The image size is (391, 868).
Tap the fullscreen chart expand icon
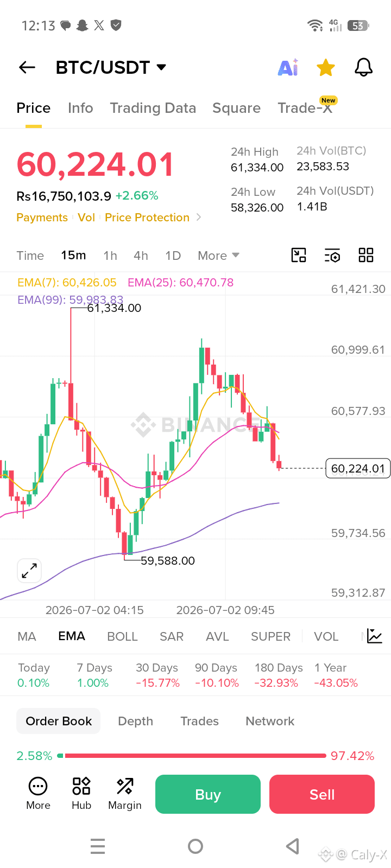(x=29, y=571)
